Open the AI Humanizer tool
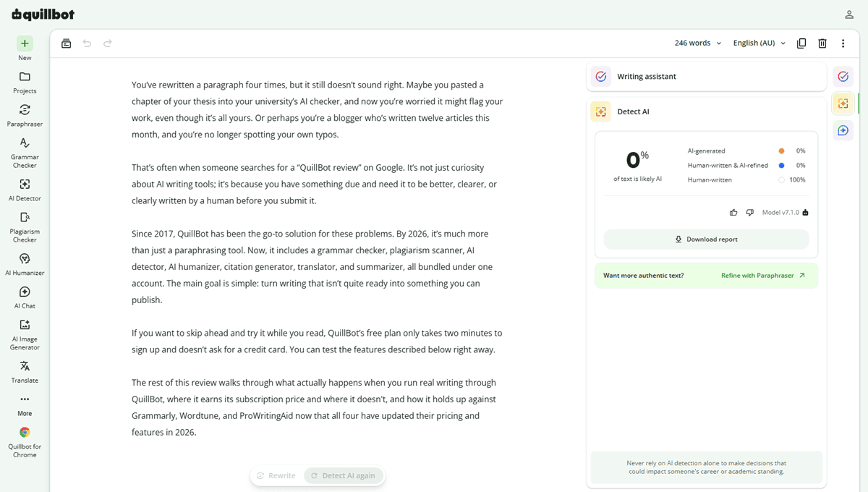This screenshot has width=868, height=492. pos(25,264)
